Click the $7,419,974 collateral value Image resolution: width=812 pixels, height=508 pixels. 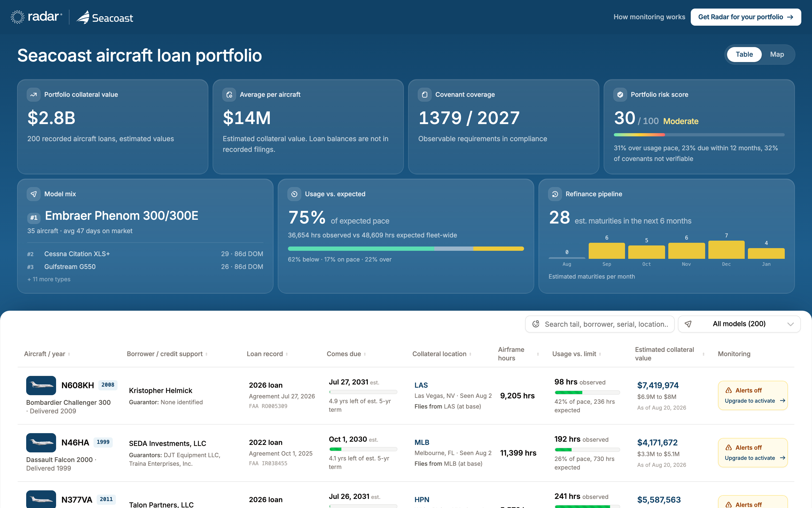coord(658,385)
